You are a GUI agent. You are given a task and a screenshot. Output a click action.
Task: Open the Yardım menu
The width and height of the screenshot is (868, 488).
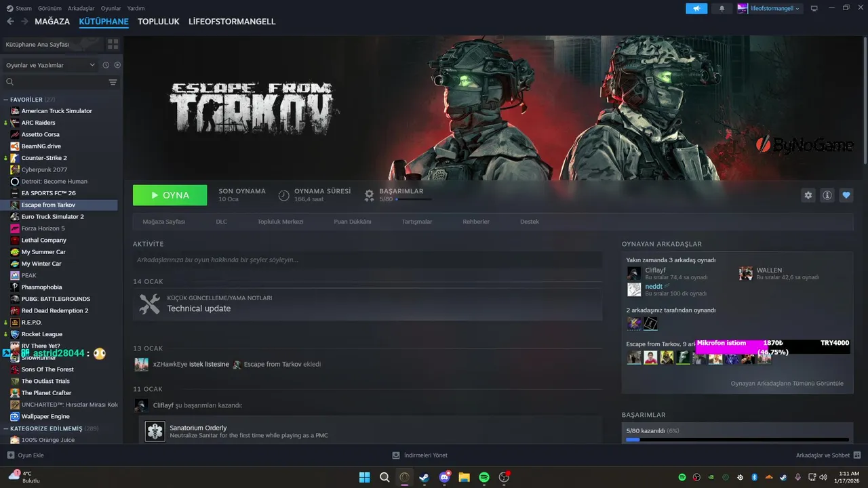(136, 8)
